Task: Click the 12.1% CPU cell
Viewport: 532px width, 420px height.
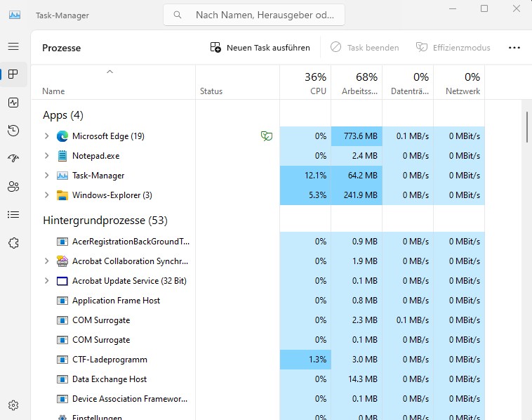Action: tap(305, 176)
